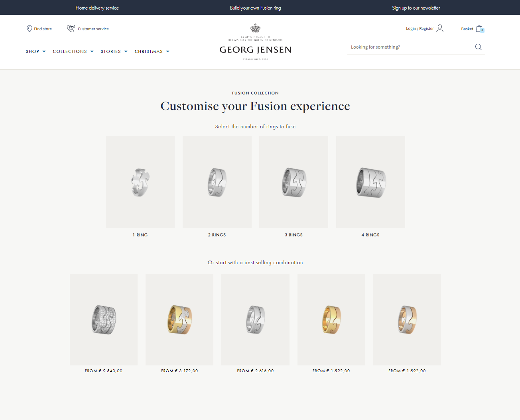The width and height of the screenshot is (520, 420).
Task: Open Build your own Fusion ring link
Action: click(255, 8)
